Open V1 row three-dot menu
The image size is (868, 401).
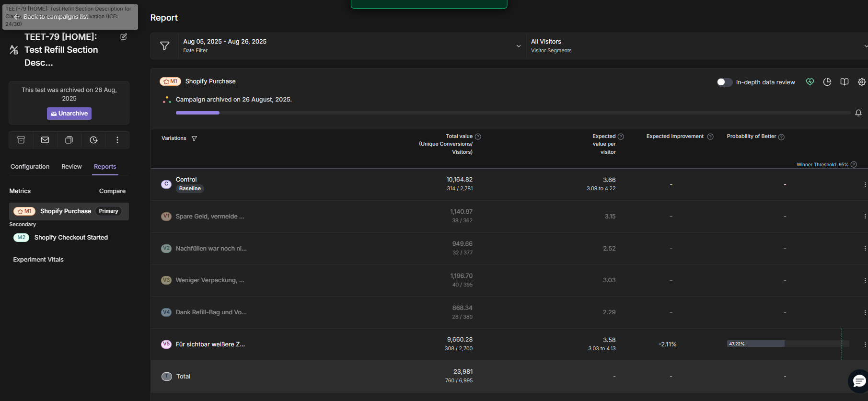point(865,217)
